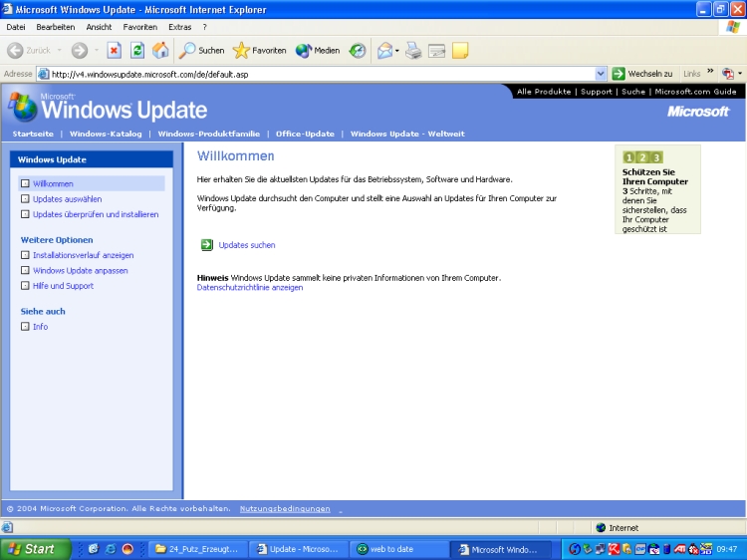Open Schützen Sie Ihren Computer box text
The width and height of the screenshot is (747, 560).
[655, 176]
